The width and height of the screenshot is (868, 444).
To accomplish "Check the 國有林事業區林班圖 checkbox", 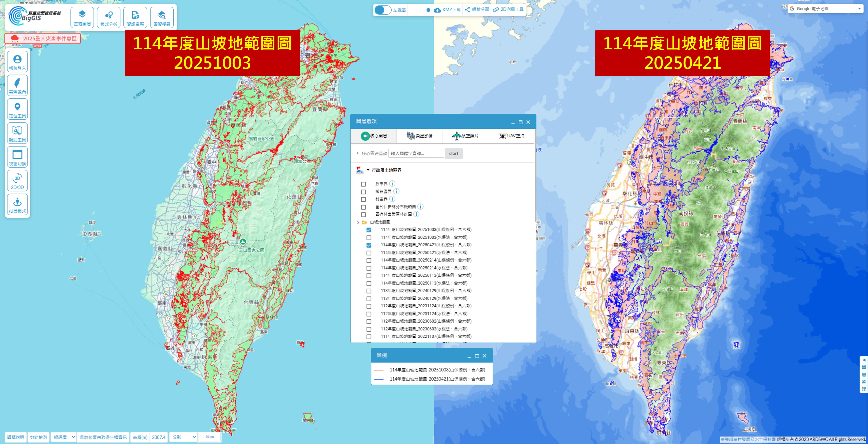I will point(363,215).
